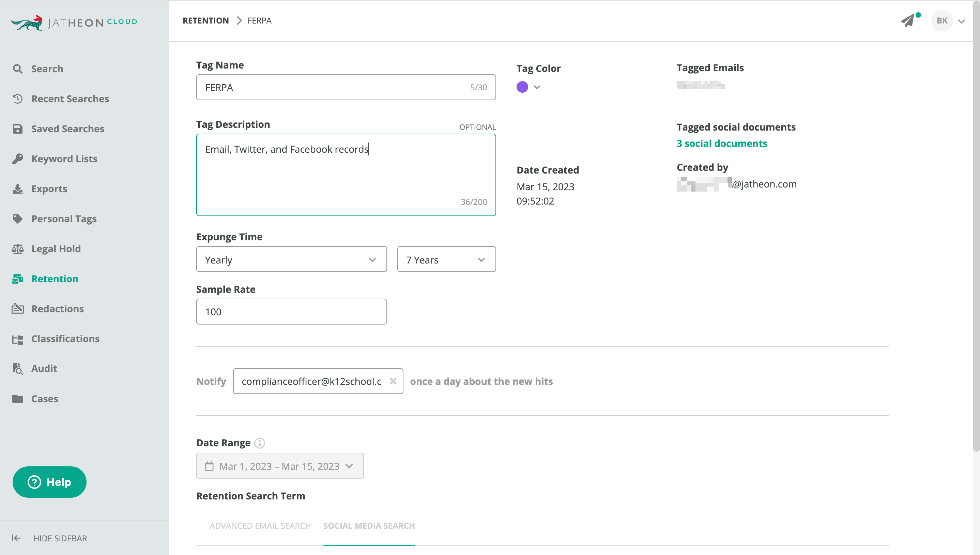The height and width of the screenshot is (555, 980).
Task: Open the Mar 1 – Mar 15 date range picker
Action: pyautogui.click(x=279, y=466)
